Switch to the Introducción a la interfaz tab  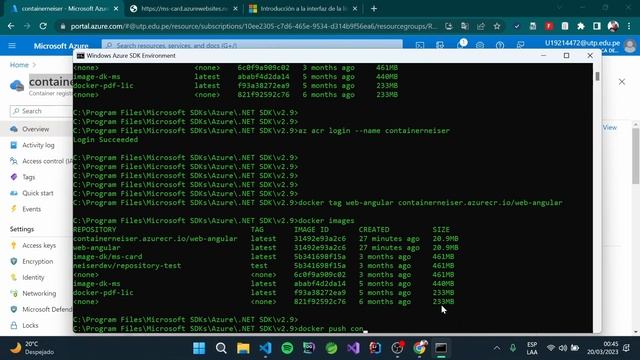(x=303, y=9)
